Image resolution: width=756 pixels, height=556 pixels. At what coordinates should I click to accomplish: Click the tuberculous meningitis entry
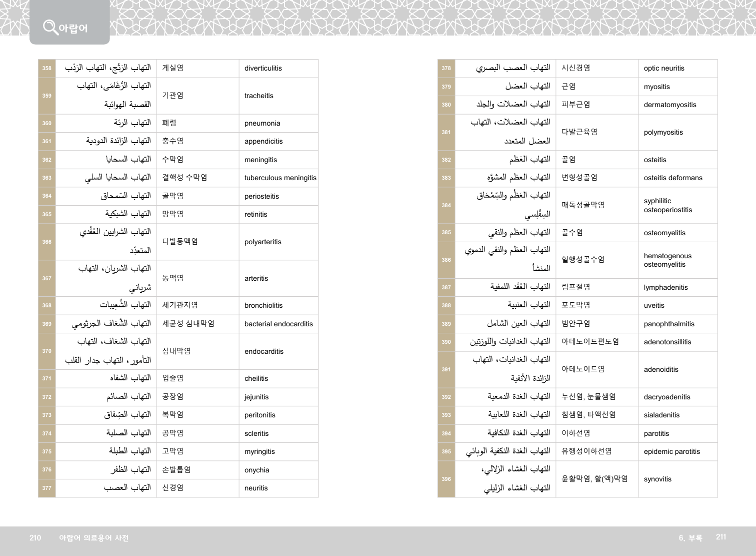[x=280, y=178]
